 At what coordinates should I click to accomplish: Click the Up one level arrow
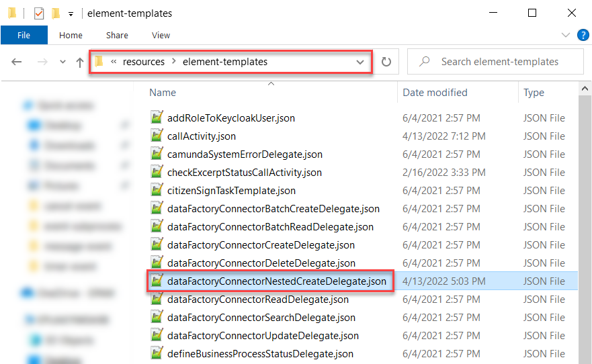coord(80,62)
